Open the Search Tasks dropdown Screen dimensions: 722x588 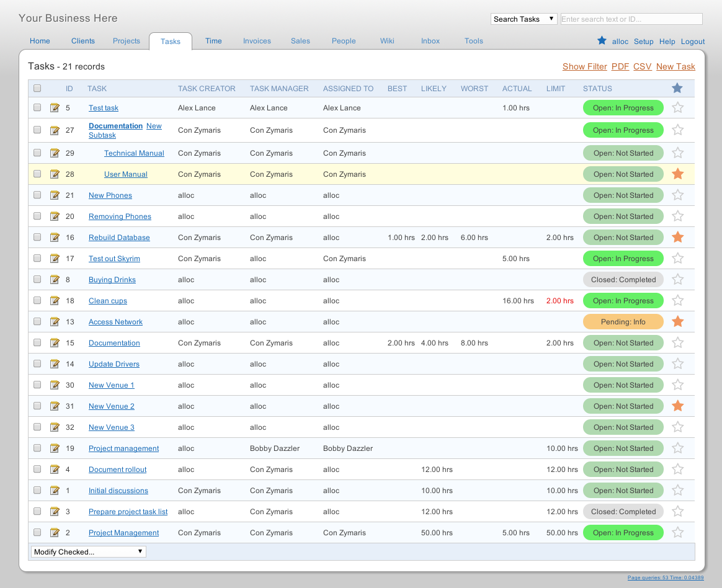[x=523, y=19]
